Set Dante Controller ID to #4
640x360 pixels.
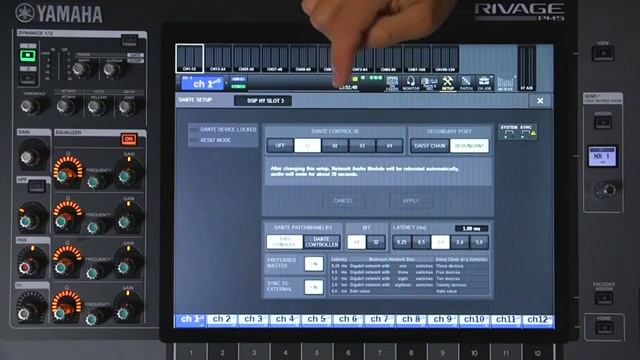pos(389,145)
